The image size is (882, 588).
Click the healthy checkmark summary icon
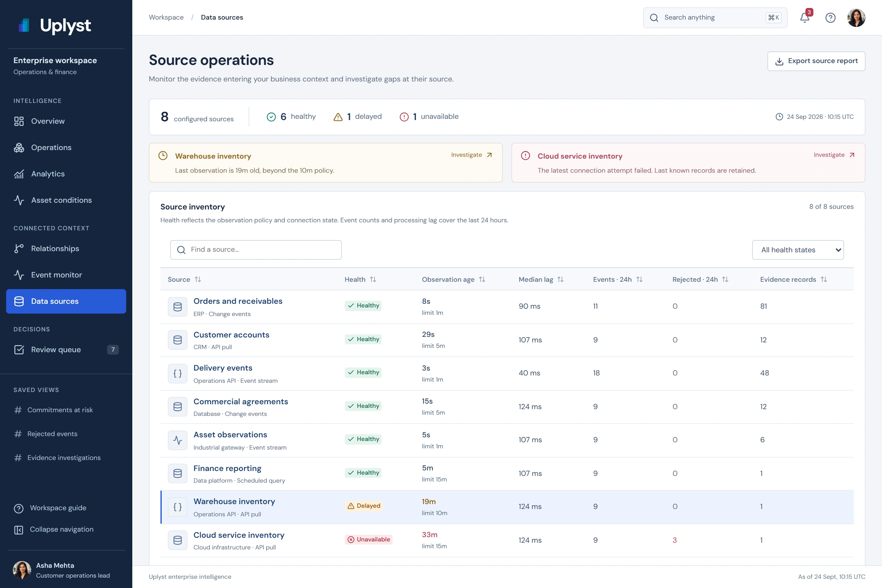(x=271, y=117)
